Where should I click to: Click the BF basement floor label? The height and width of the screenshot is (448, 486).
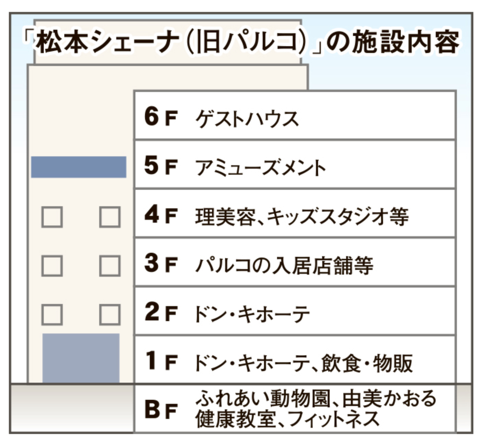[x=160, y=410]
